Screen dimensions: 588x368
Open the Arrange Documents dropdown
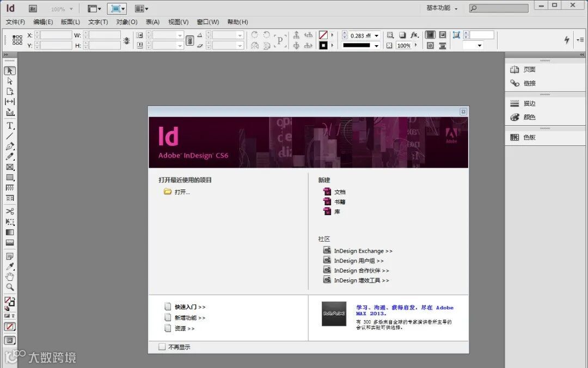(x=142, y=9)
